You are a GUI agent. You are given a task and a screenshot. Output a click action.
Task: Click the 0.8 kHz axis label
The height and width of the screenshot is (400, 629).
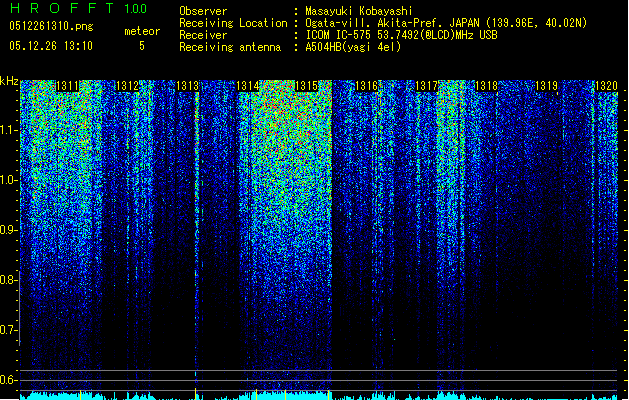click(9, 280)
